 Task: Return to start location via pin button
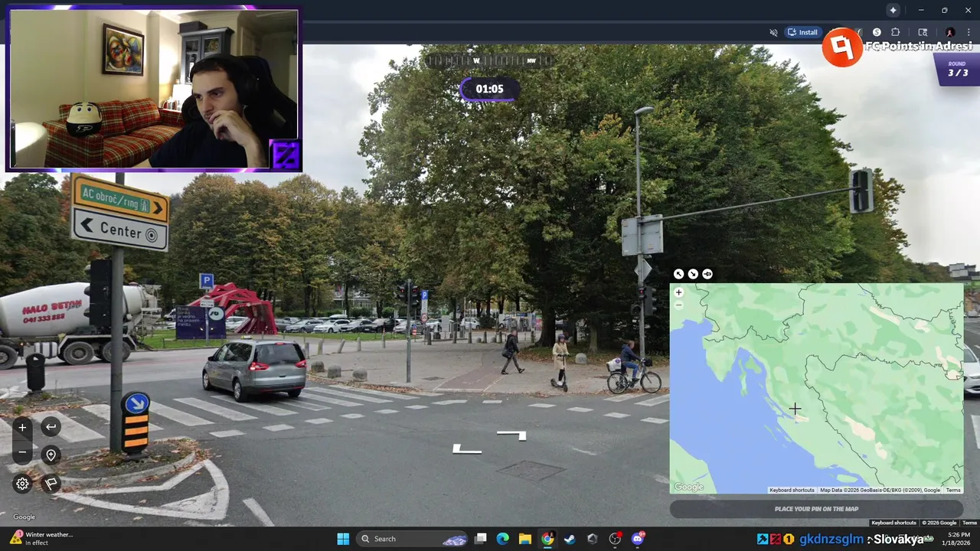pos(51,455)
